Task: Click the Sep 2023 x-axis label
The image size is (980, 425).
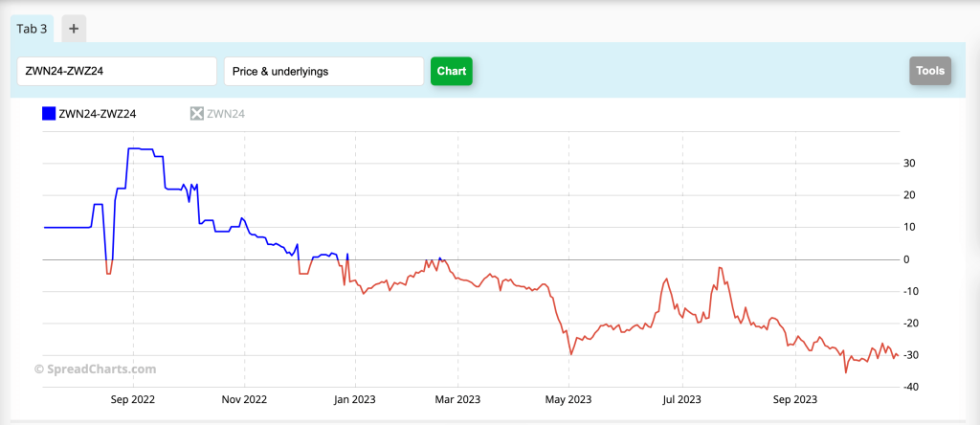Action: pyautogui.click(x=796, y=398)
